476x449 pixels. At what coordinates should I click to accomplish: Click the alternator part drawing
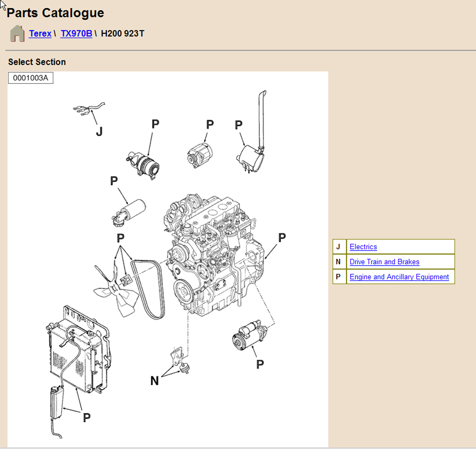tap(200, 155)
